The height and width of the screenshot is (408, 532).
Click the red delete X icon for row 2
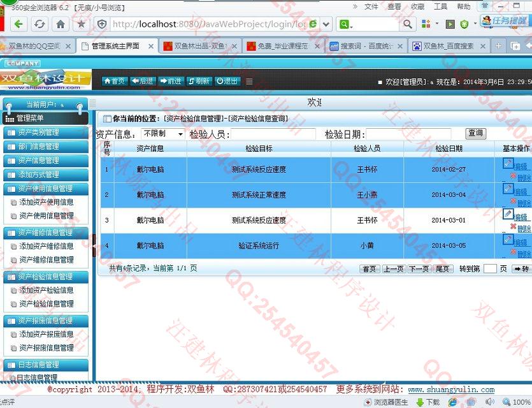(513, 201)
